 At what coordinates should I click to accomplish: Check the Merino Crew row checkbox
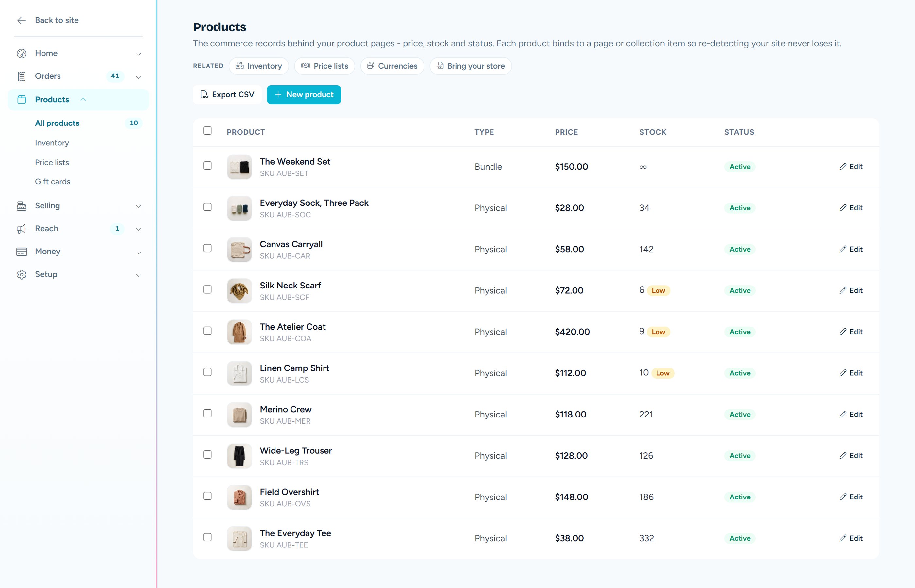pos(208,413)
